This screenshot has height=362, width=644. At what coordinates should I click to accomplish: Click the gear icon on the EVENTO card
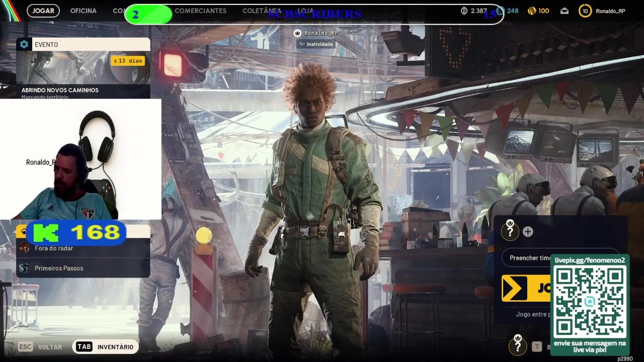[x=24, y=44]
